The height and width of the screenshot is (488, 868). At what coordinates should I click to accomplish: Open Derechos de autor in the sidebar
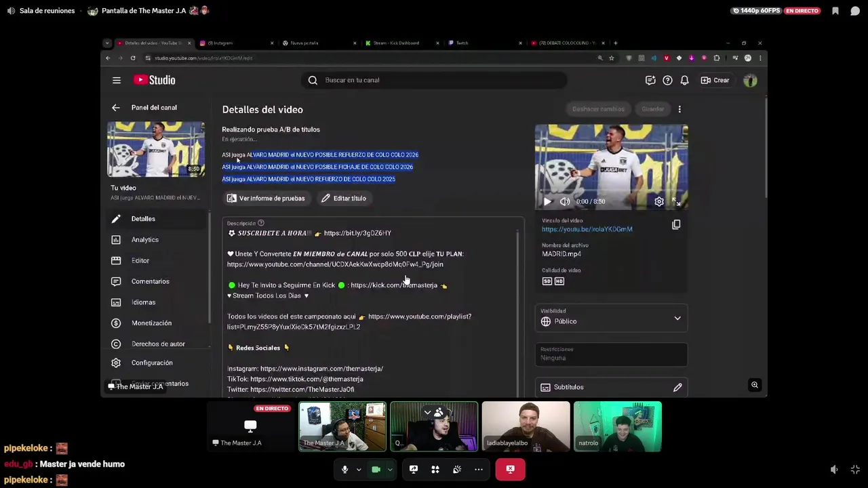(x=158, y=344)
